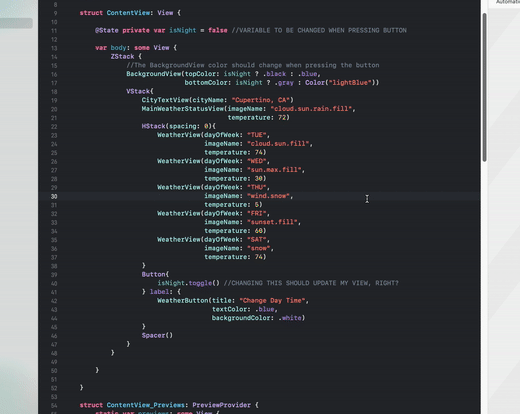Screen dimensions: 520x414
Task: Click the vertical scrollbar thumb of the editor
Action: [484, 87]
